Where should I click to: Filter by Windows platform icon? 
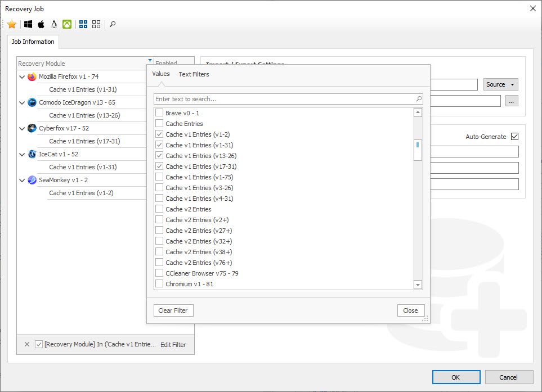click(28, 24)
